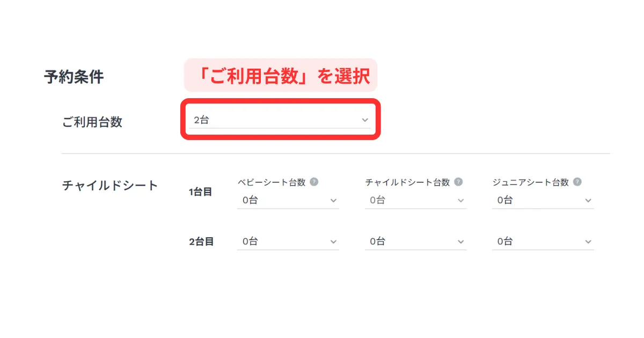Image resolution: width=644 pixels, height=338 pixels.
Task: Expand 2台目 child seat count dropdown
Action: [x=415, y=241]
